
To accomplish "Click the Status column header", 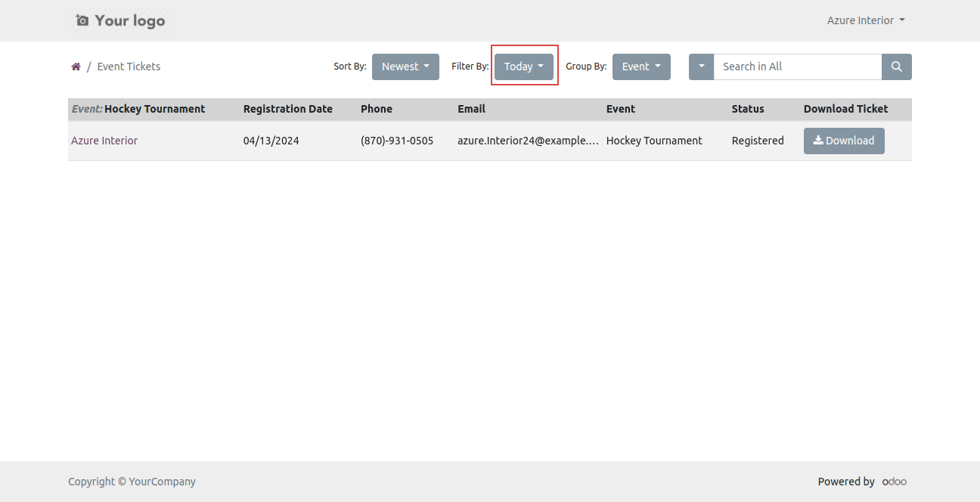I will point(748,109).
